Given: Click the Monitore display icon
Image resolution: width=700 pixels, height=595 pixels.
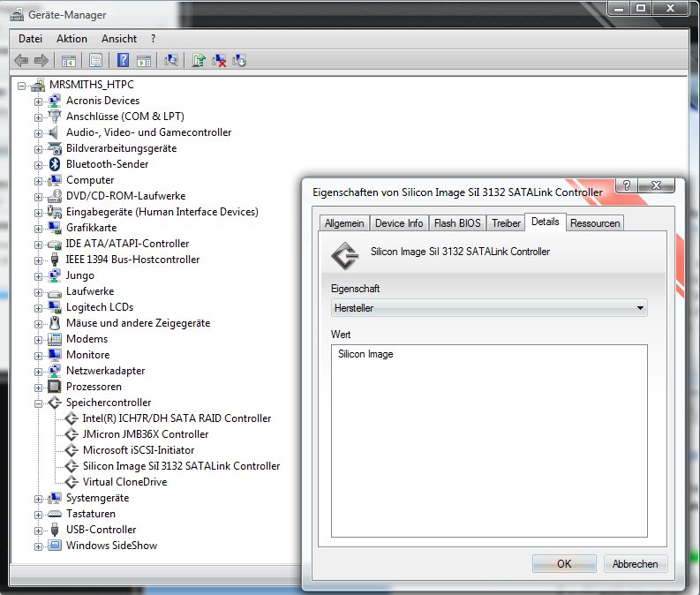Looking at the screenshot, I should [x=55, y=354].
